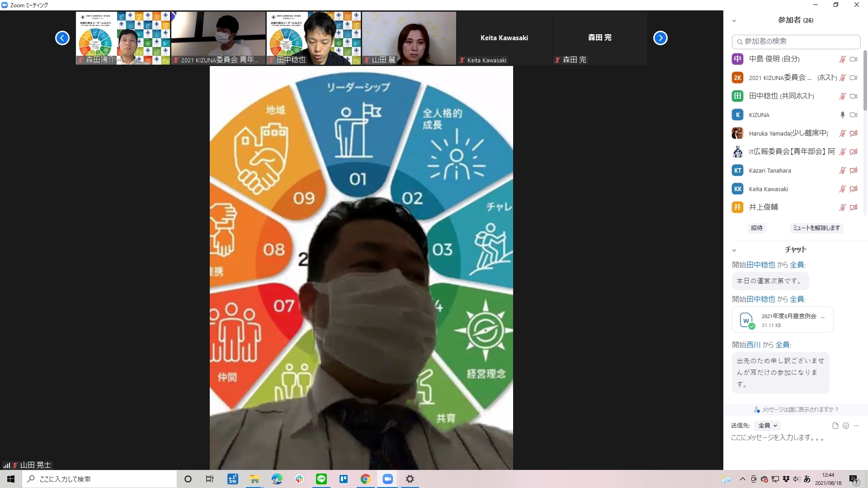The width and height of the screenshot is (868, 488).
Task: Open File Explorer from taskbar
Action: (255, 479)
